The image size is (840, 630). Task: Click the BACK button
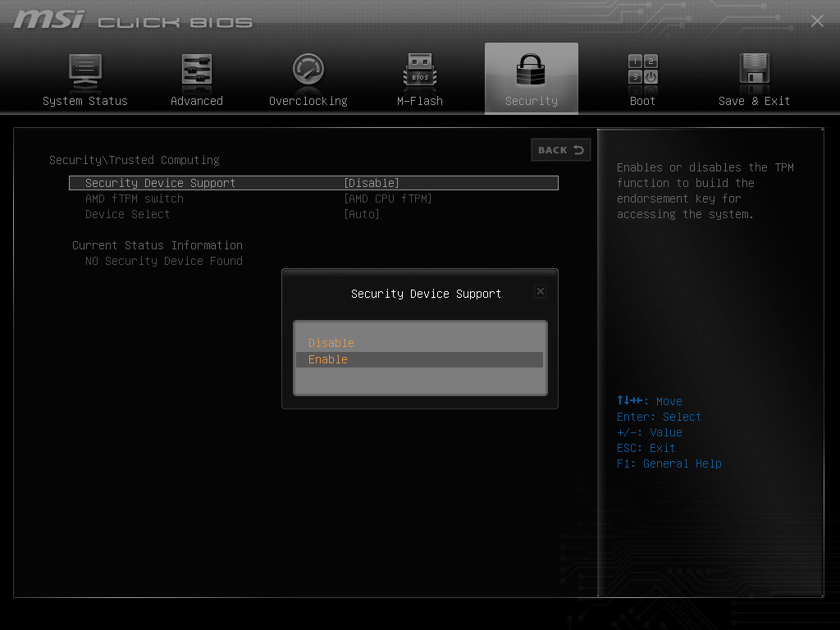560,149
